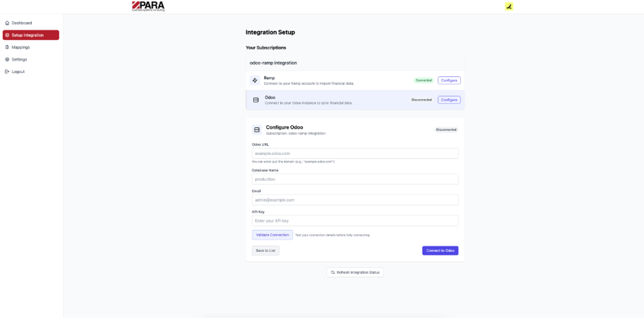Focus the API Key field
This screenshot has width=644, height=318.
[355, 221]
